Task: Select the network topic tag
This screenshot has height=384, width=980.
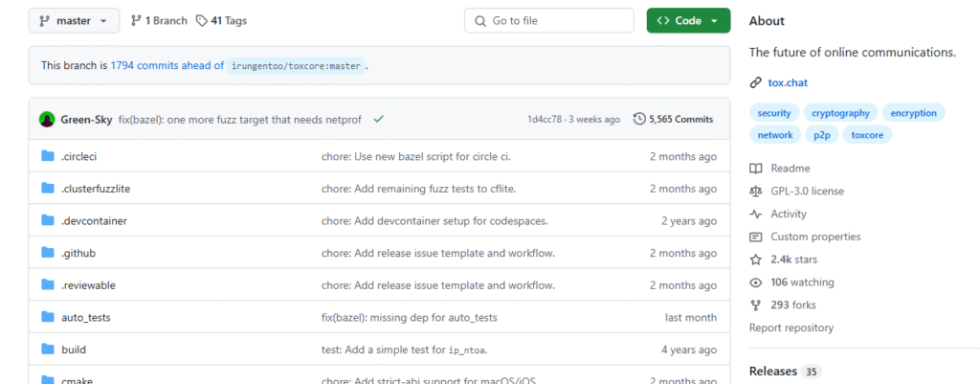Action: (775, 134)
